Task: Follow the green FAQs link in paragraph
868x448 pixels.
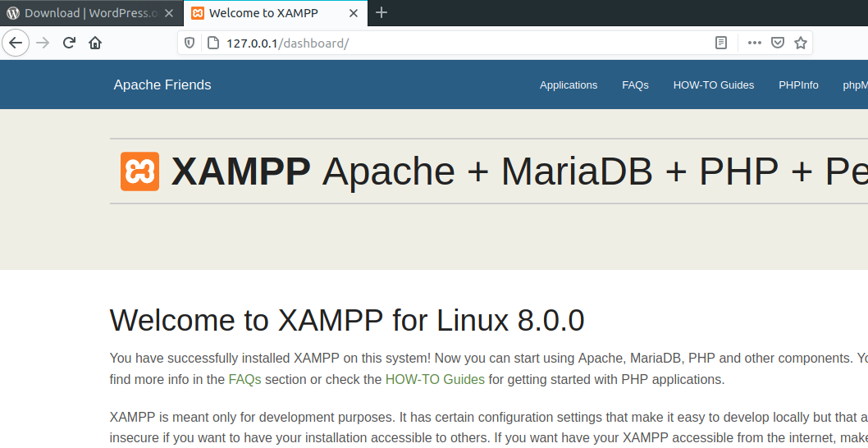Action: click(x=244, y=380)
